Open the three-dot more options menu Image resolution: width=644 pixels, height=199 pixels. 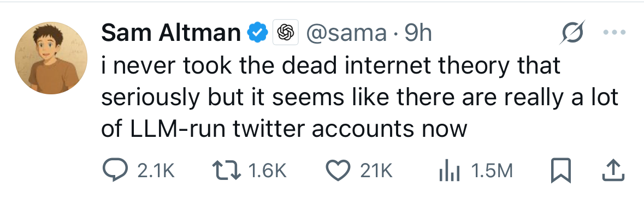(615, 32)
